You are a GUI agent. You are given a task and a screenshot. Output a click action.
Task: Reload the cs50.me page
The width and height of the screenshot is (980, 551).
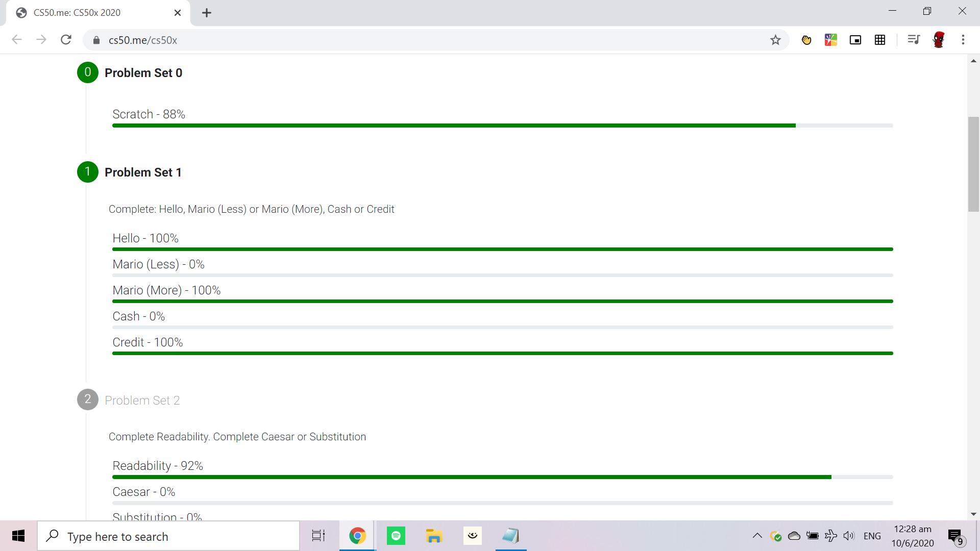(66, 40)
